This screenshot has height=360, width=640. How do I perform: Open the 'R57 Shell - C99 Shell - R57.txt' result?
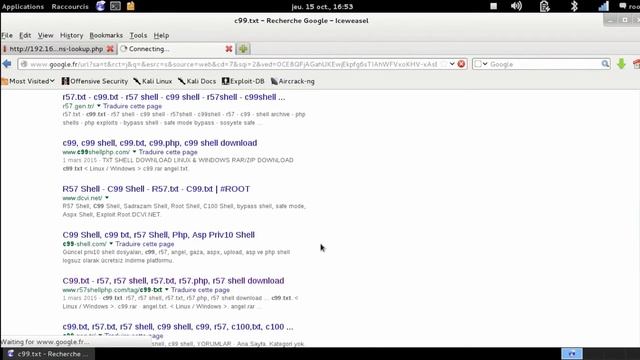click(x=156, y=189)
